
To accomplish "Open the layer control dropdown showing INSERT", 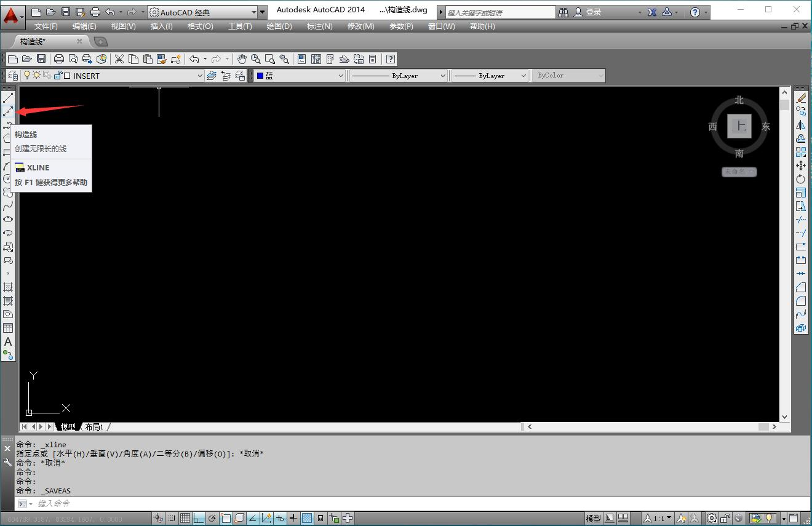I will click(x=200, y=75).
